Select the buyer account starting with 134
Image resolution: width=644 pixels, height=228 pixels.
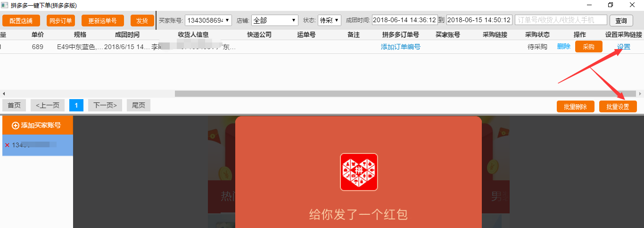[x=38, y=144]
